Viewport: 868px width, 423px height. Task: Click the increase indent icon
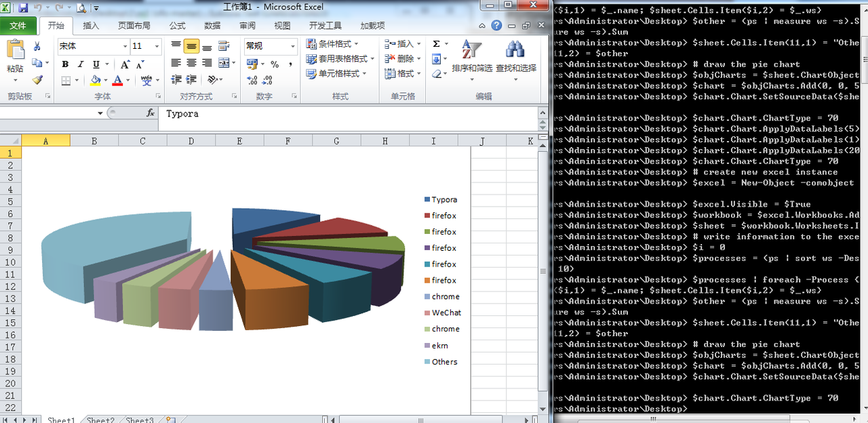[x=191, y=79]
